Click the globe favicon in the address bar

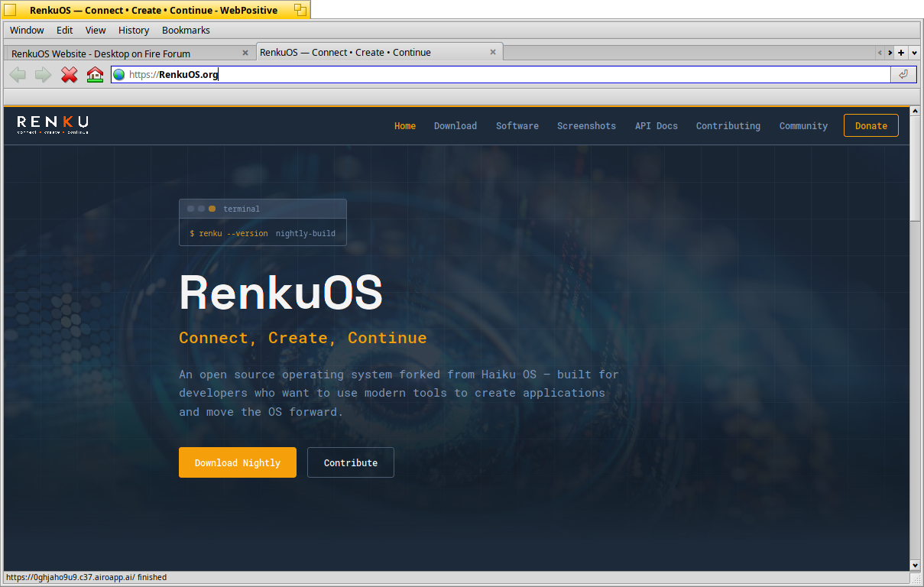click(x=119, y=75)
